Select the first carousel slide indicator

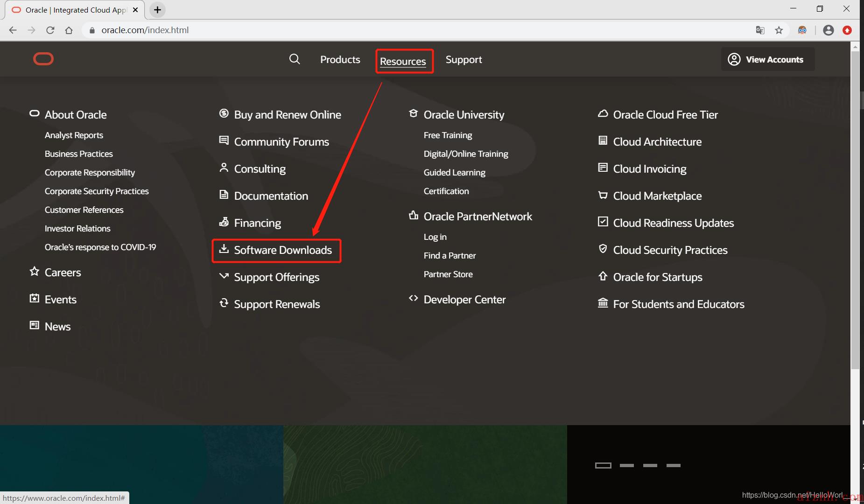603,465
